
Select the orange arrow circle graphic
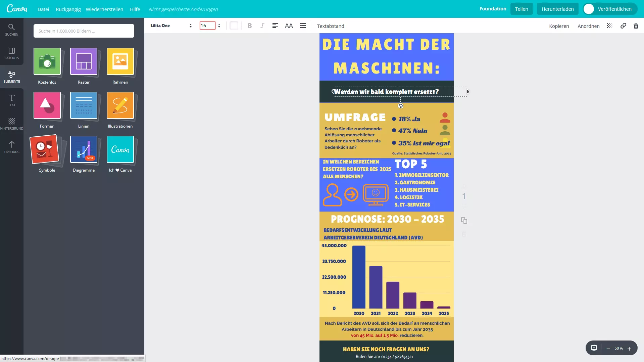(351, 194)
